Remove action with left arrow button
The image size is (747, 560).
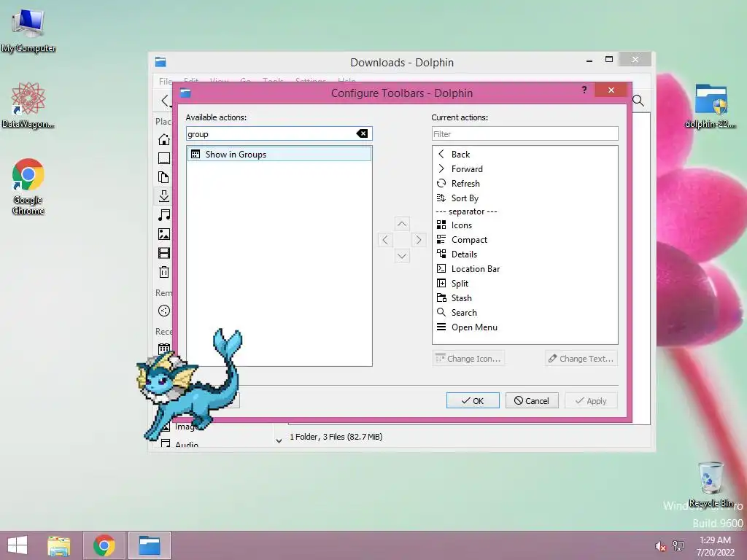(385, 240)
